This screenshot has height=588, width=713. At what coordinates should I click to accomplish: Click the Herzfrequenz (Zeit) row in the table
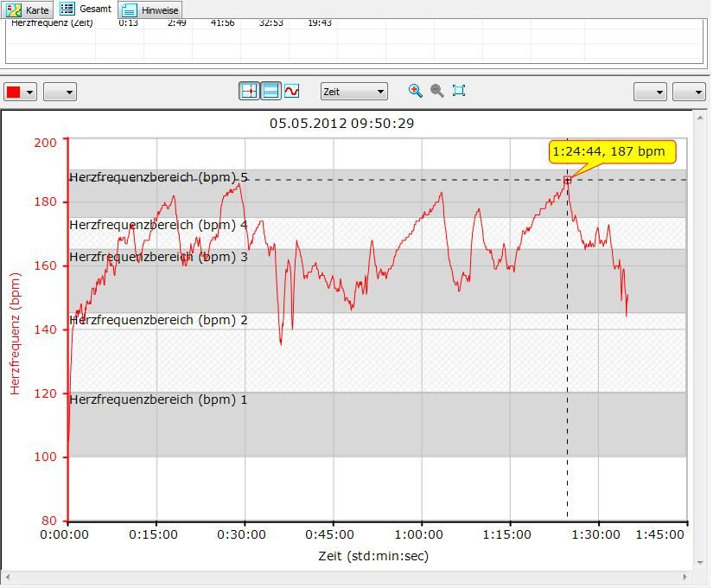pyautogui.click(x=52, y=23)
